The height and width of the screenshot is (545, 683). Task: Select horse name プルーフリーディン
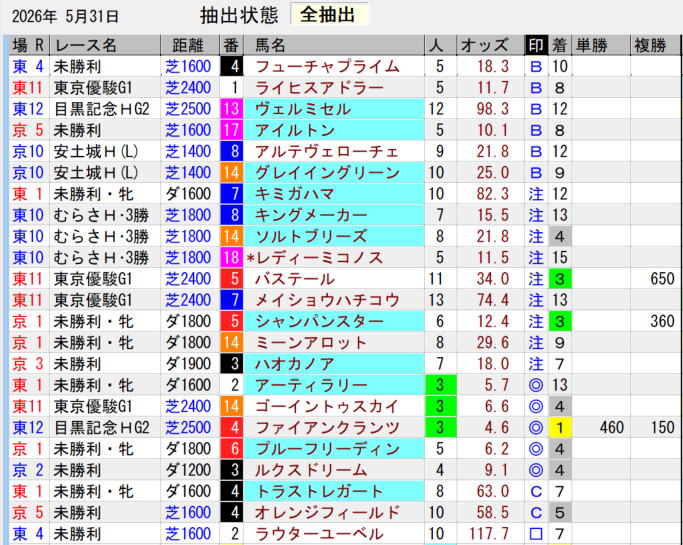[327, 449]
